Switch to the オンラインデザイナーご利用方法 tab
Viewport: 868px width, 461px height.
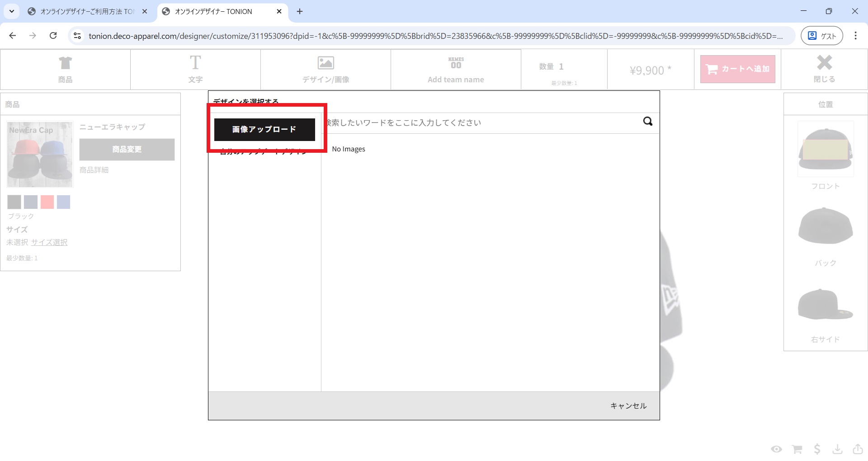(88, 12)
